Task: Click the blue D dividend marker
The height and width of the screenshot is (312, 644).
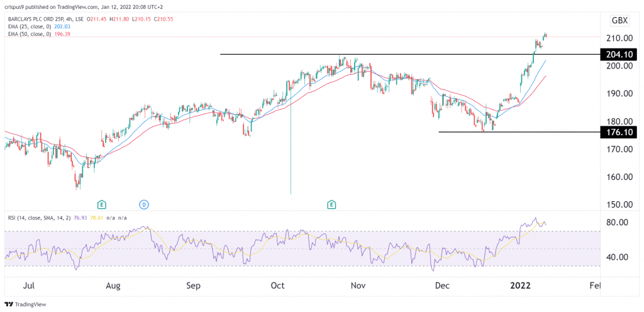Action: (x=144, y=204)
